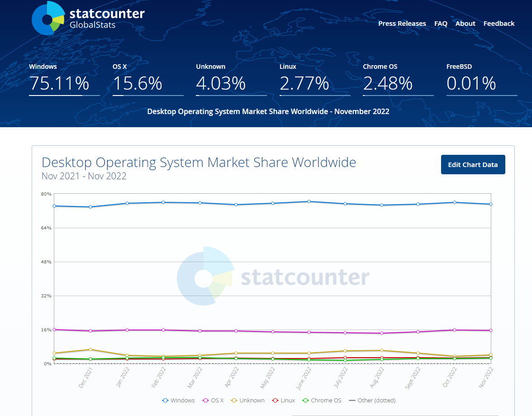Click the statcounter GlobalStats logo icon
Screen dimensions: 532x416
click(47, 19)
